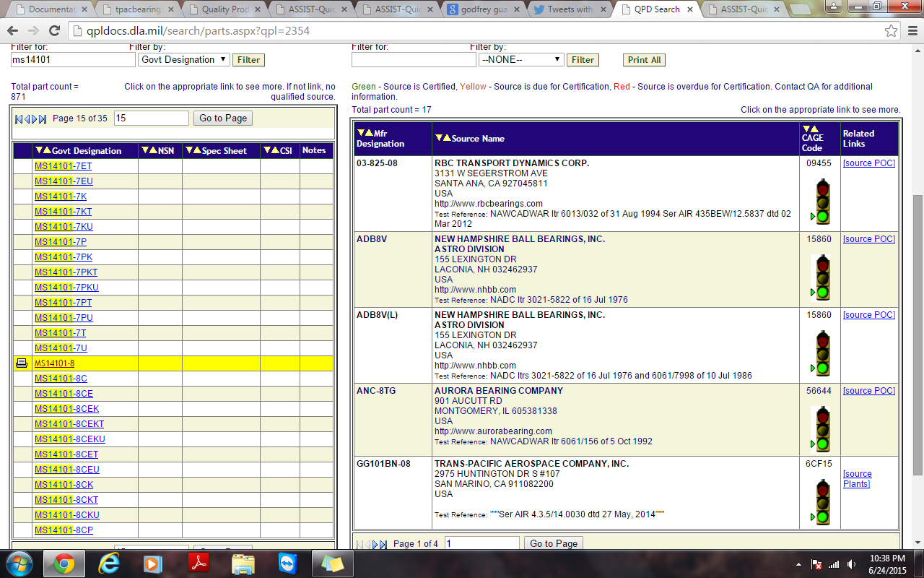Sort NSN column ascending
The image size is (924, 578).
pyautogui.click(x=153, y=150)
